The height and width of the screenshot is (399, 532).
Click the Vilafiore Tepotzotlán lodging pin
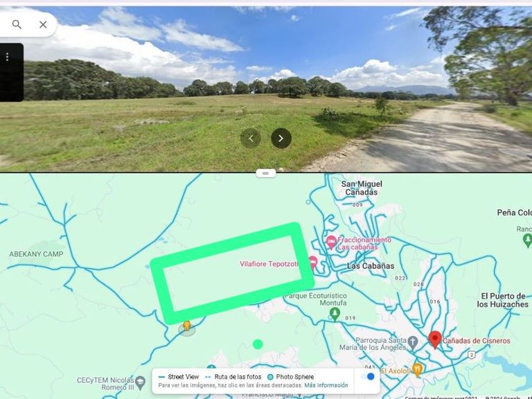coord(312,263)
